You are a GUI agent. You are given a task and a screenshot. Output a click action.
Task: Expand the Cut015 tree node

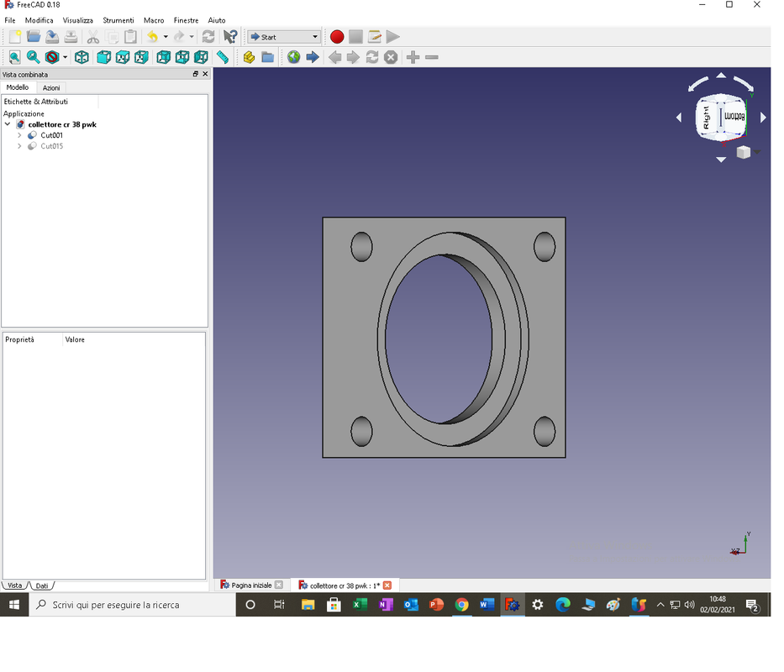pos(19,146)
